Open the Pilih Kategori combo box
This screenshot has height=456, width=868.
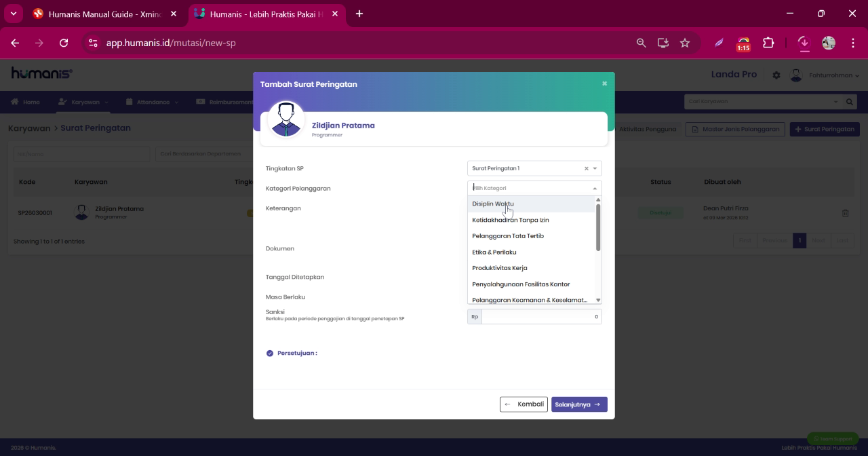534,188
